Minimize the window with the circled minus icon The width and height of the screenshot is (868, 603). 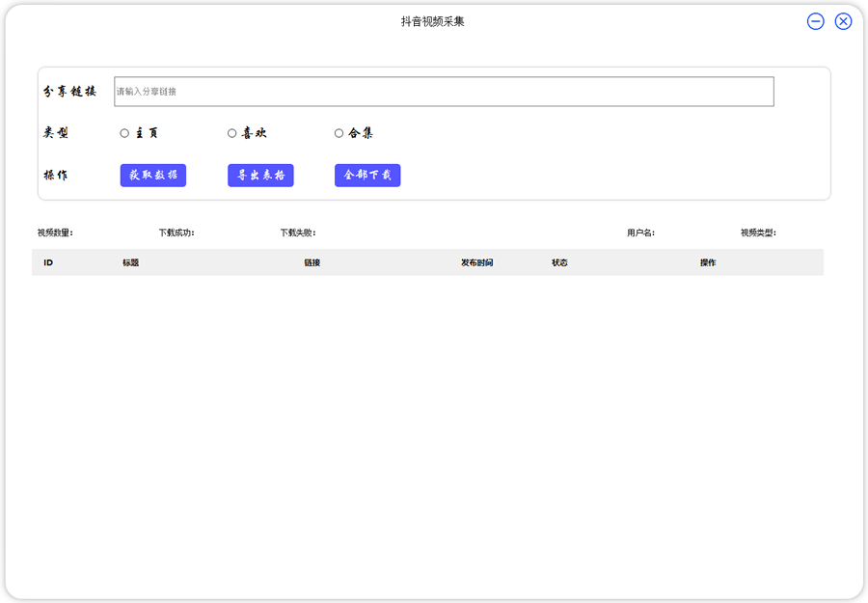816,21
